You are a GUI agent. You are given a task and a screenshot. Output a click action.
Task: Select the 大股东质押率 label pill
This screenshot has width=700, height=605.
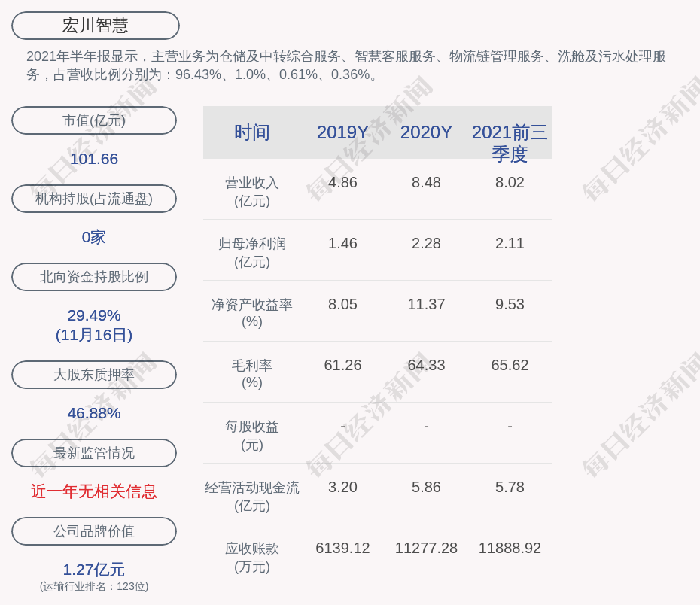(x=94, y=375)
